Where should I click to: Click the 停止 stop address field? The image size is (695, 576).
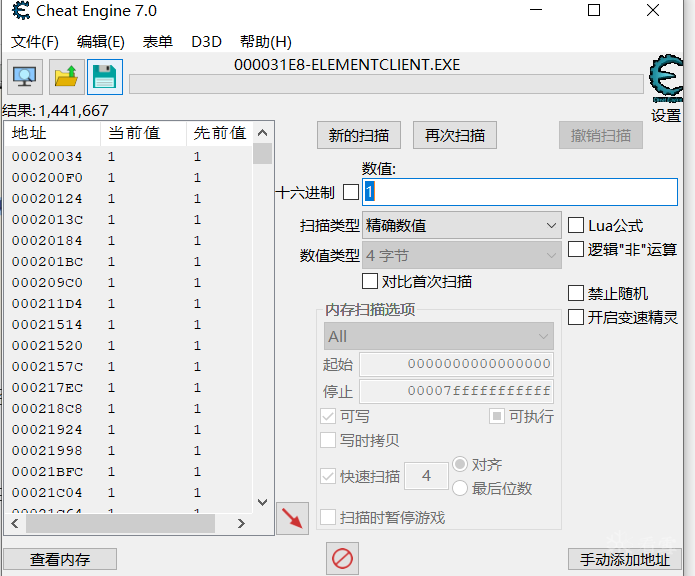click(456, 391)
